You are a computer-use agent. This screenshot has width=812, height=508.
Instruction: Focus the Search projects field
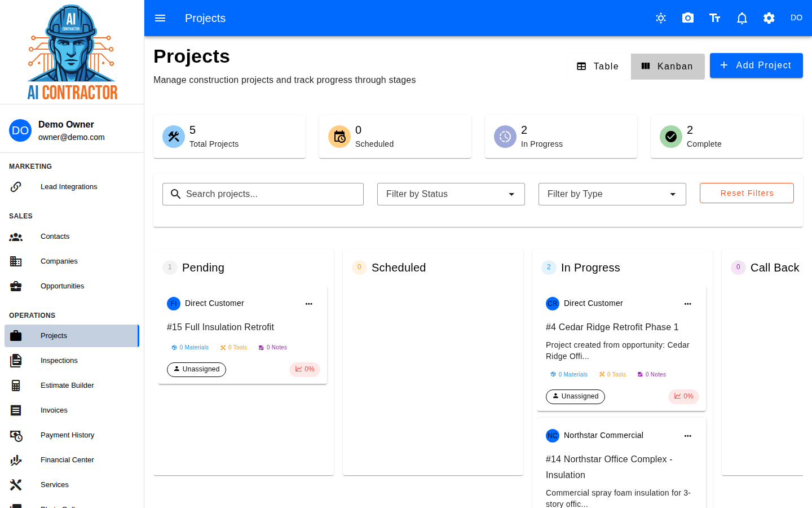coord(263,194)
